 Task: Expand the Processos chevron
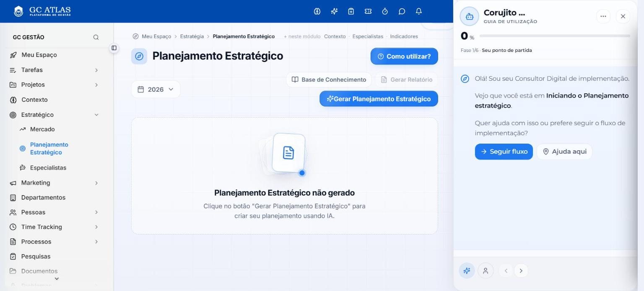96,242
